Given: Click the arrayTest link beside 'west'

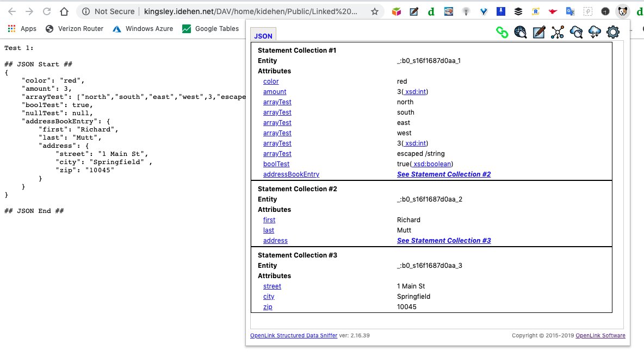Looking at the screenshot, I should click(277, 133).
